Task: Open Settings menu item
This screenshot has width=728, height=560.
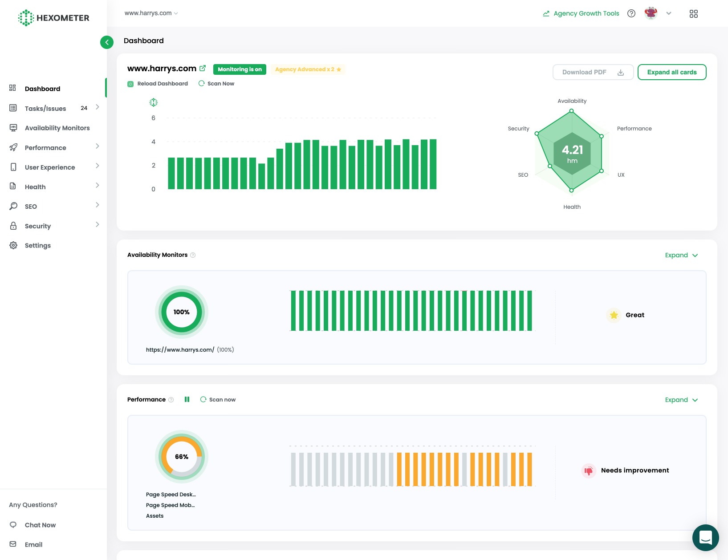Action: click(37, 246)
